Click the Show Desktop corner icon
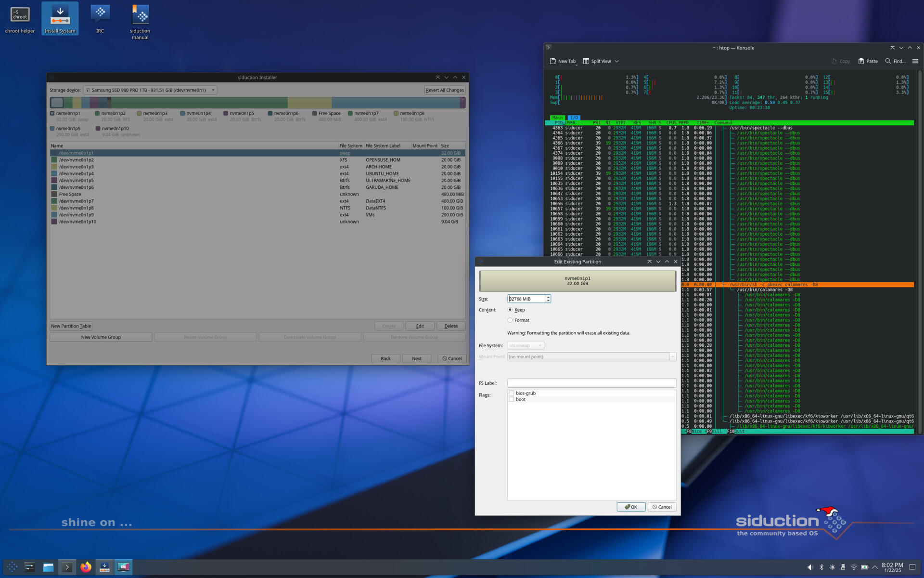Screen dimensions: 924x578 tap(912, 567)
